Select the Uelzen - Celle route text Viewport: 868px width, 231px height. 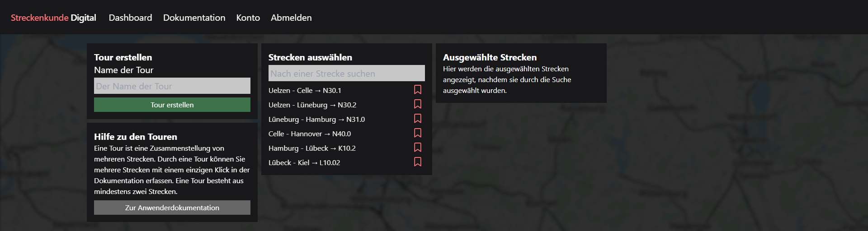[305, 90]
